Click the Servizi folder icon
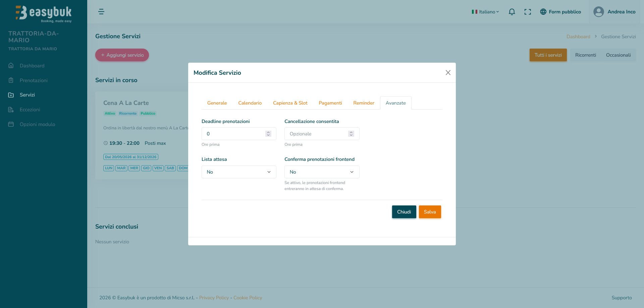 tap(11, 95)
